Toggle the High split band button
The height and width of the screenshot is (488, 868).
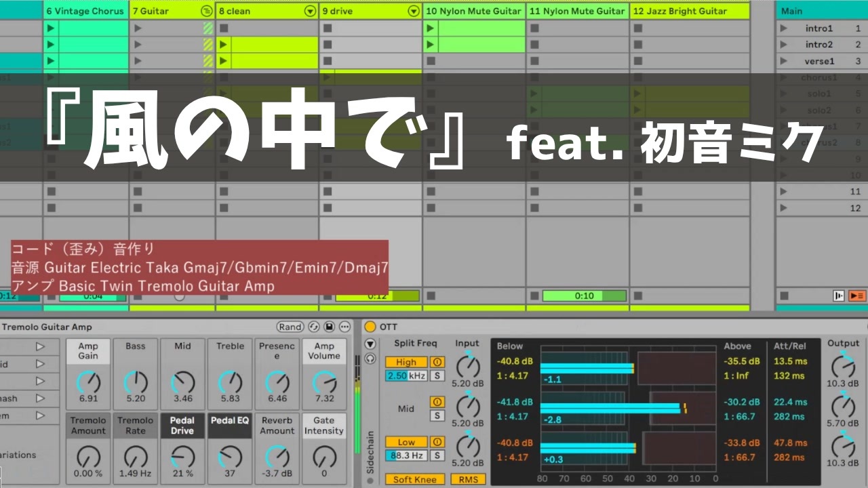coord(406,363)
